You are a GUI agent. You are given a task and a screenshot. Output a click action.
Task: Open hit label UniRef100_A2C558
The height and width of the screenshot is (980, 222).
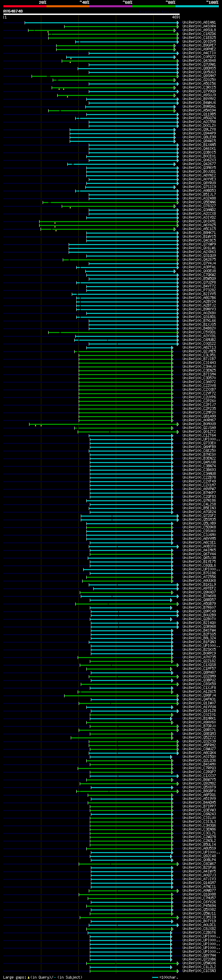(x=199, y=122)
